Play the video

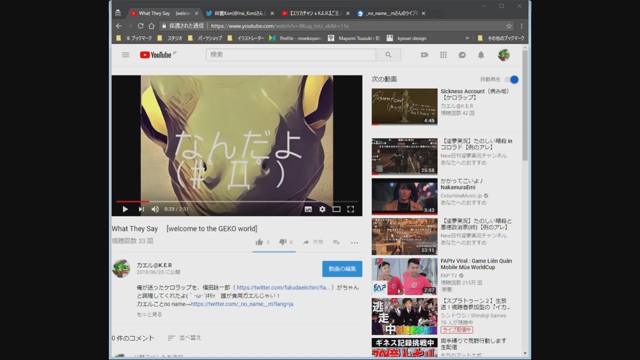125,209
